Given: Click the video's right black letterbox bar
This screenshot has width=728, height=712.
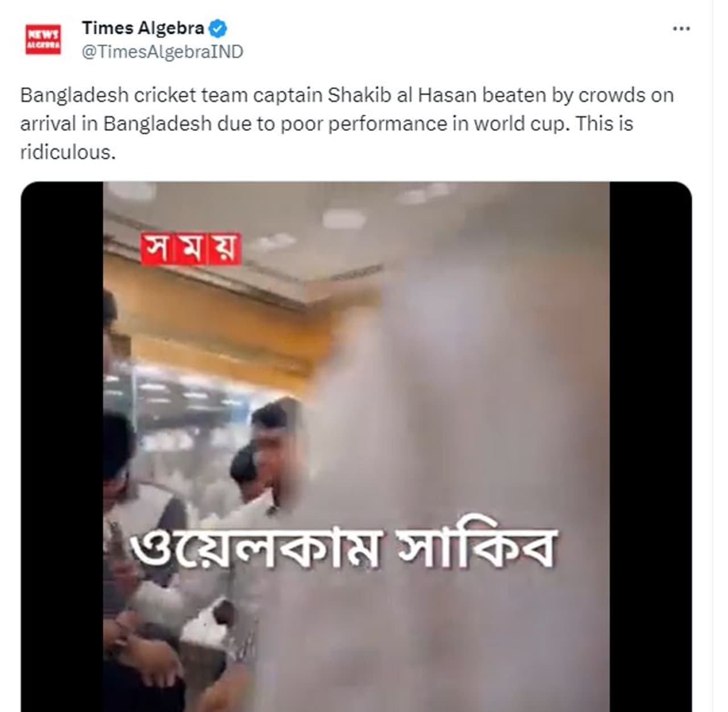Looking at the screenshot, I should coord(651,447).
